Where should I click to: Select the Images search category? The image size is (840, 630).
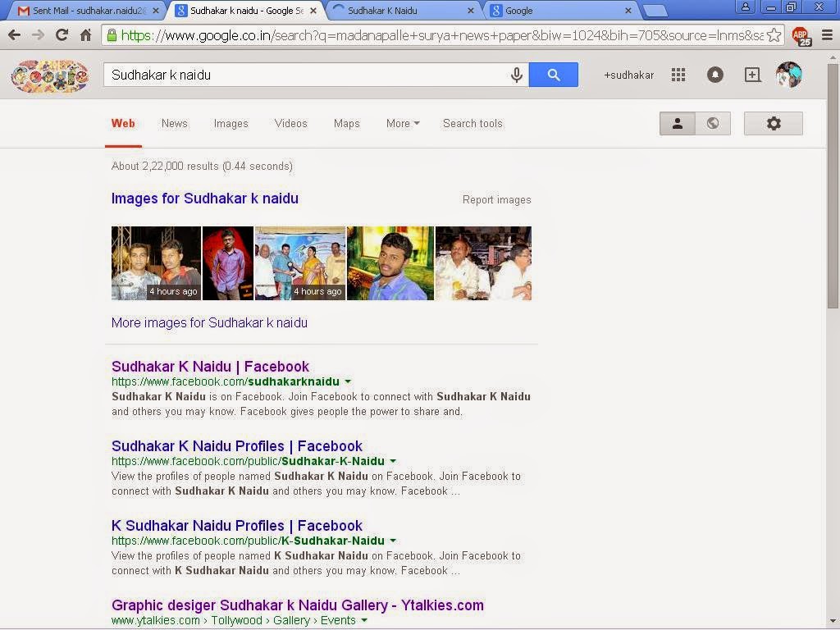(231, 124)
